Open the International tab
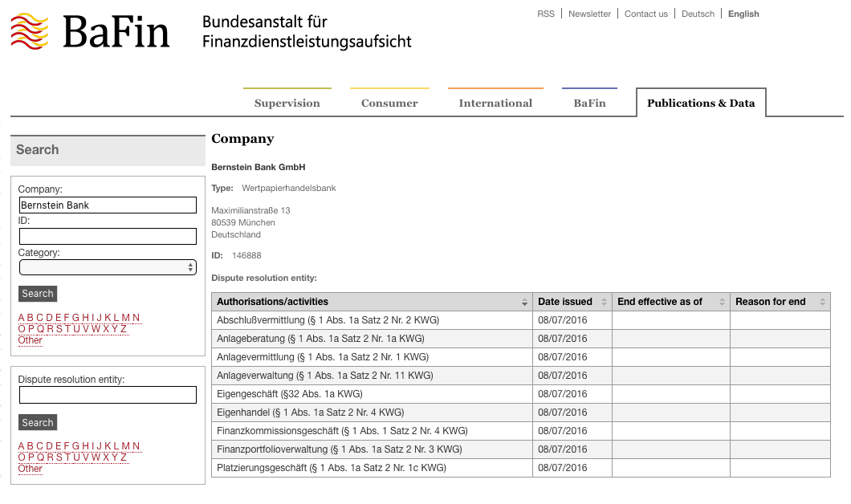 click(x=495, y=103)
